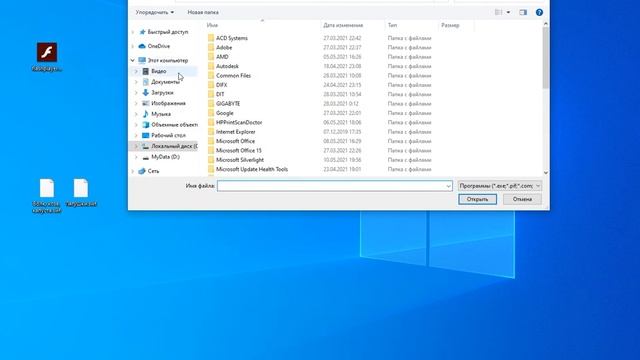
Task: Expand the Быстрый доступ node
Action: (133, 32)
